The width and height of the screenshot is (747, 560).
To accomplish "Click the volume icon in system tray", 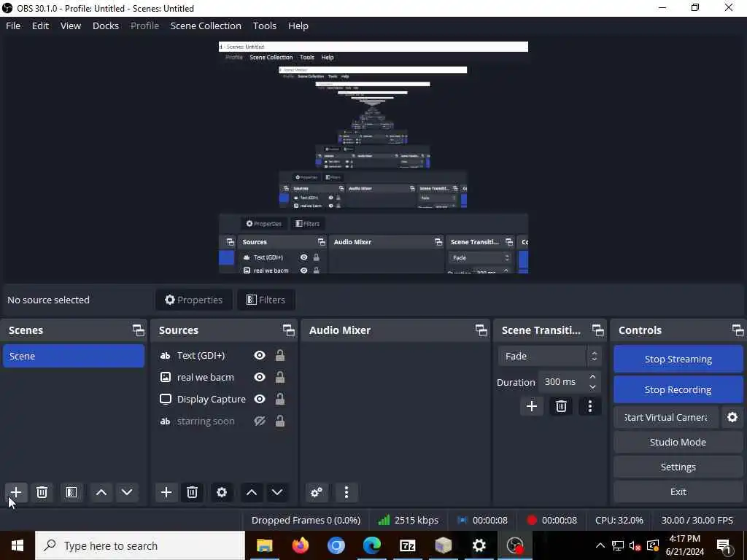I will coord(635,545).
